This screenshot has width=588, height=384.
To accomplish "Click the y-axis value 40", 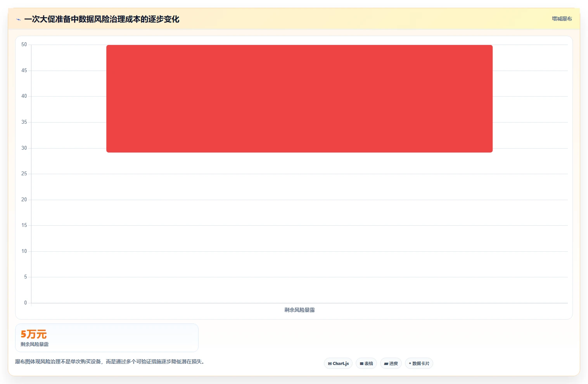I will pos(24,96).
